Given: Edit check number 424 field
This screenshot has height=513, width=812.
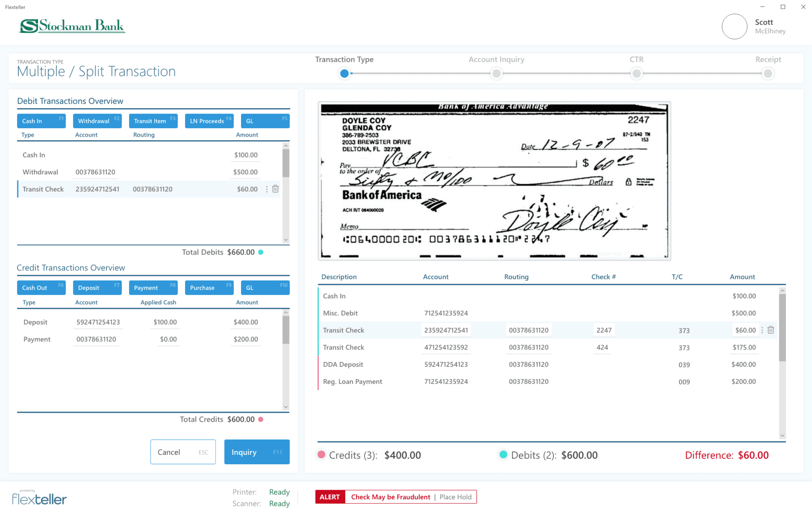Looking at the screenshot, I should tap(602, 347).
